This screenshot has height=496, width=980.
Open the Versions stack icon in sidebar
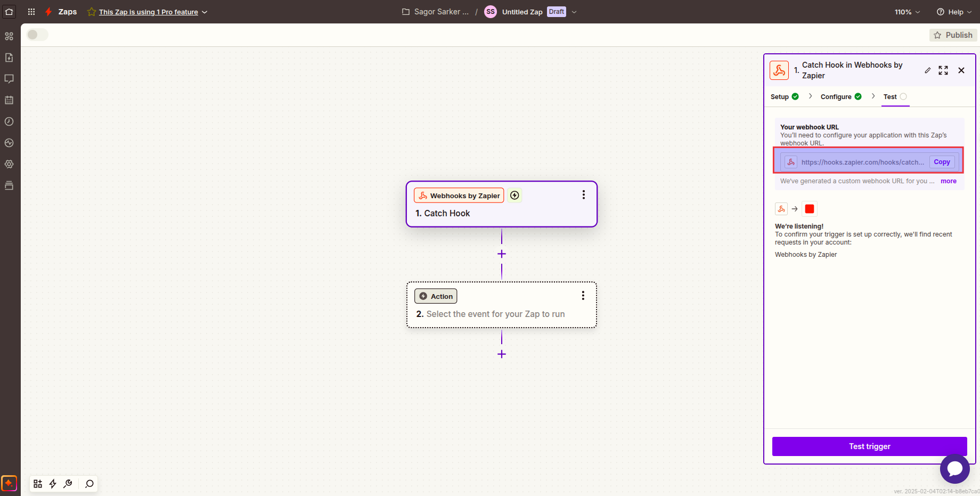pos(9,185)
